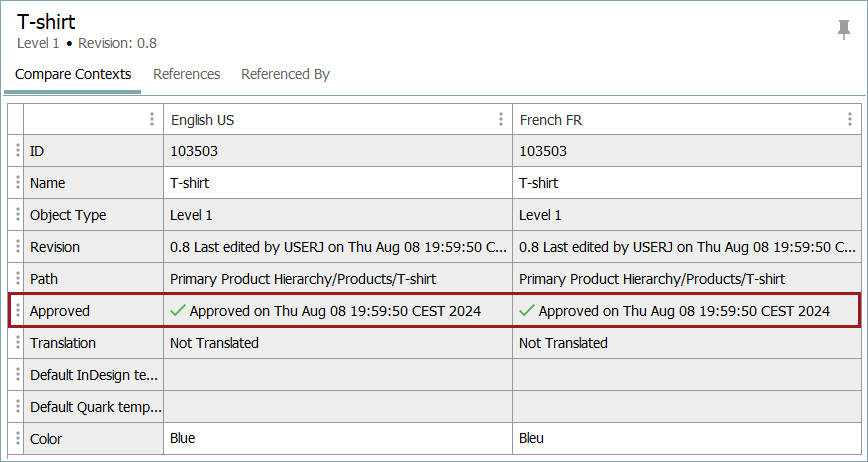This screenshot has height=462, width=868.
Task: Click the French FR Color value Bleu
Action: [532, 438]
